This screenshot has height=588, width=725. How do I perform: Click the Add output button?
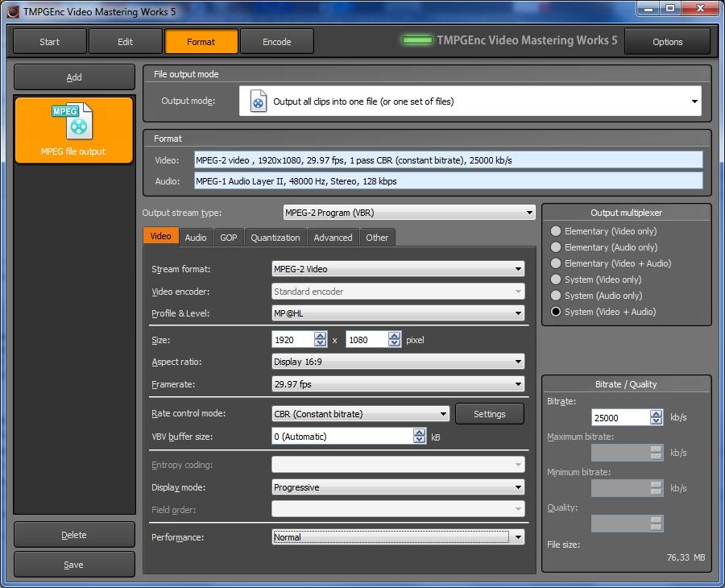coord(74,77)
